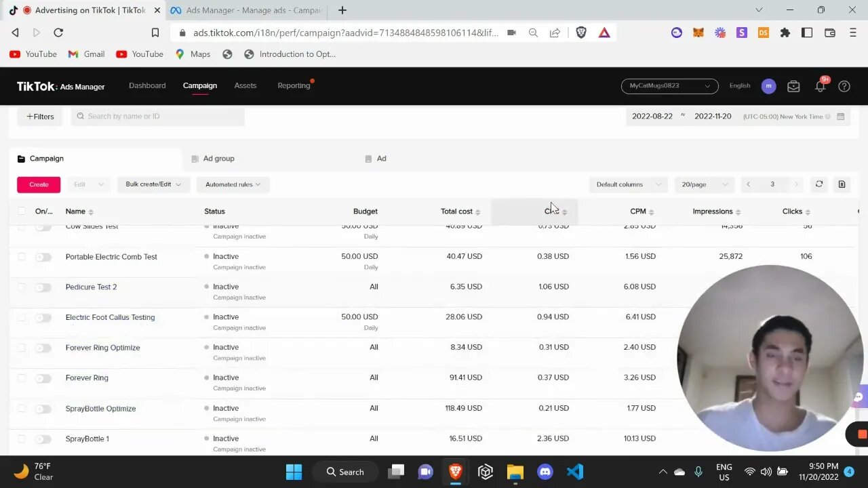Open Discord from taskbar
The height and width of the screenshot is (488, 868).
545,472
